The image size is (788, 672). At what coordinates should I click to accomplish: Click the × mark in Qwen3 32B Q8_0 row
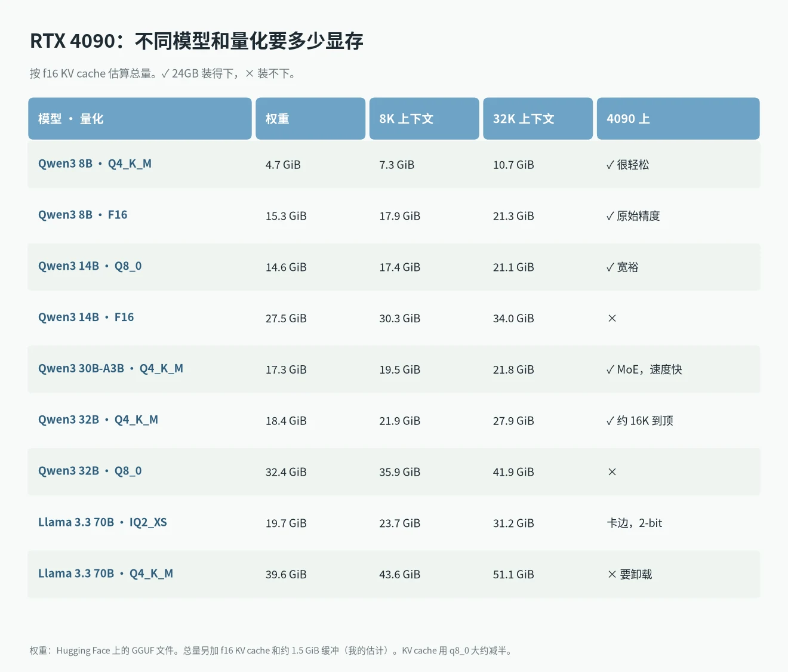[612, 472]
